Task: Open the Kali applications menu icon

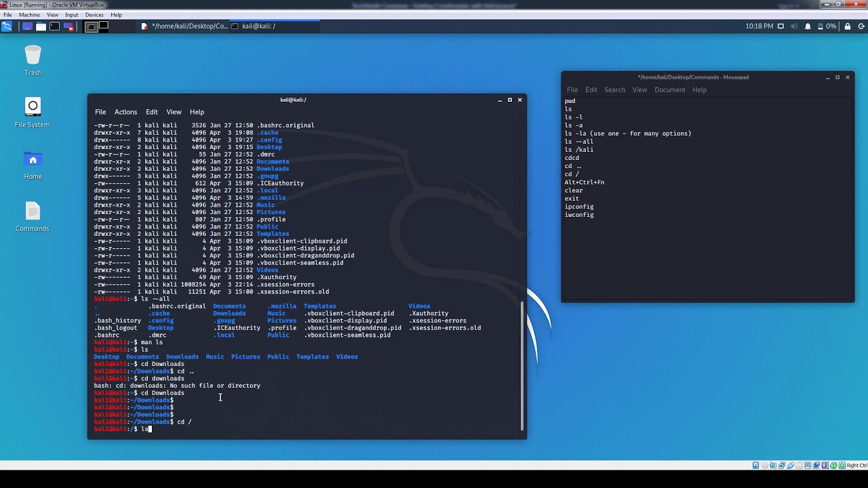Action: point(7,26)
